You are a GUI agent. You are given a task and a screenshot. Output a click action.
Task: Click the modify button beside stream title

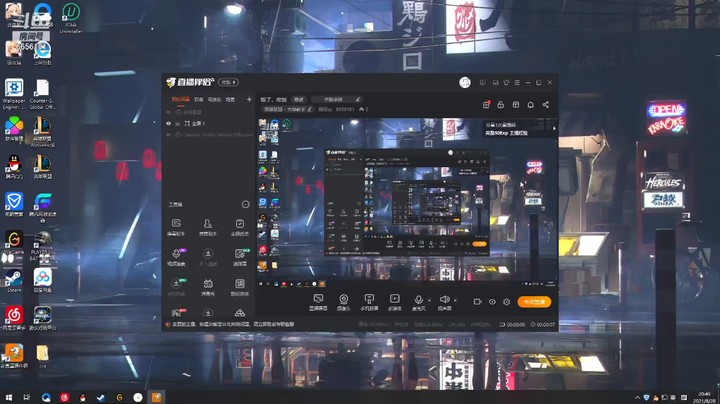click(x=299, y=99)
